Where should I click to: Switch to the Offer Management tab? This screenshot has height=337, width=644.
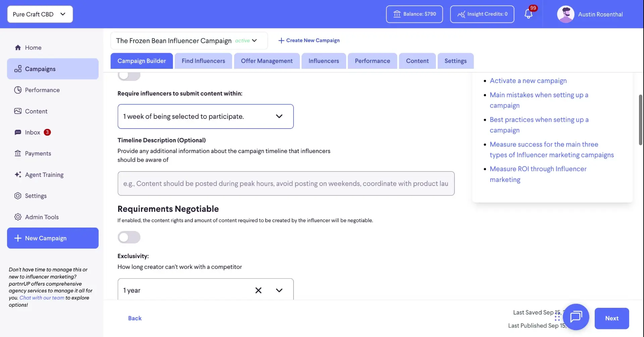(x=266, y=61)
